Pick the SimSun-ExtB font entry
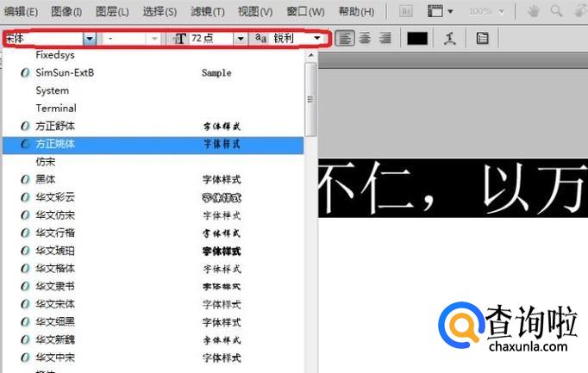 (65, 72)
